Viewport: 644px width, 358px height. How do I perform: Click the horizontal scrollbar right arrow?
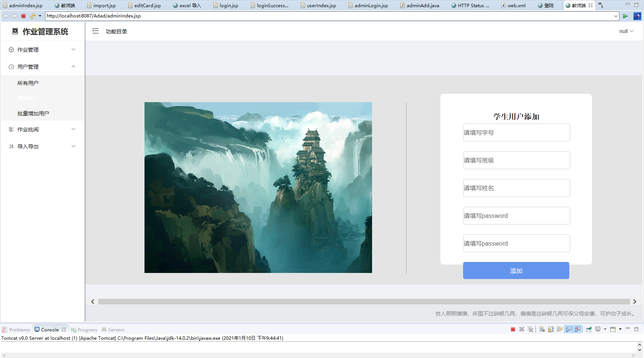click(635, 301)
